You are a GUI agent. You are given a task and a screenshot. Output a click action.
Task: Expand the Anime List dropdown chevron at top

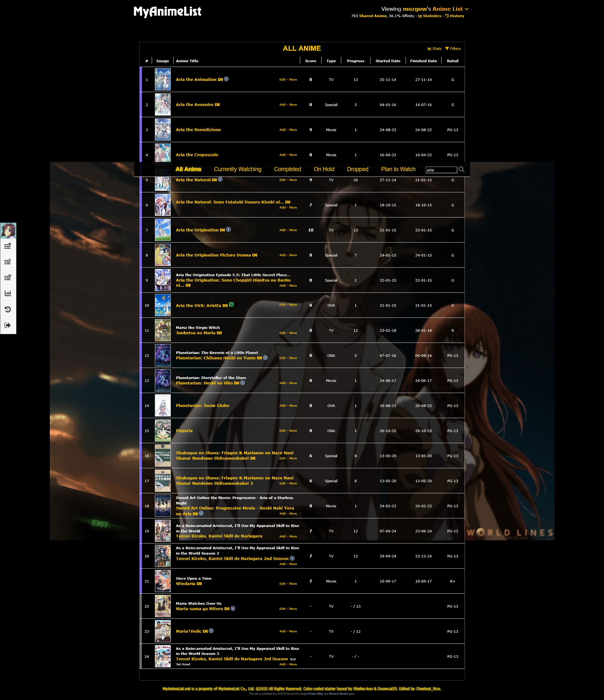click(467, 9)
